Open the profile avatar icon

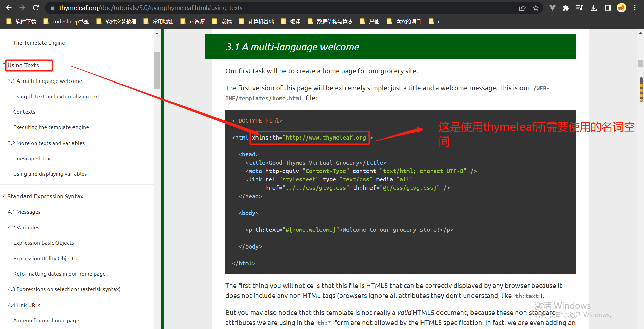pos(622,8)
